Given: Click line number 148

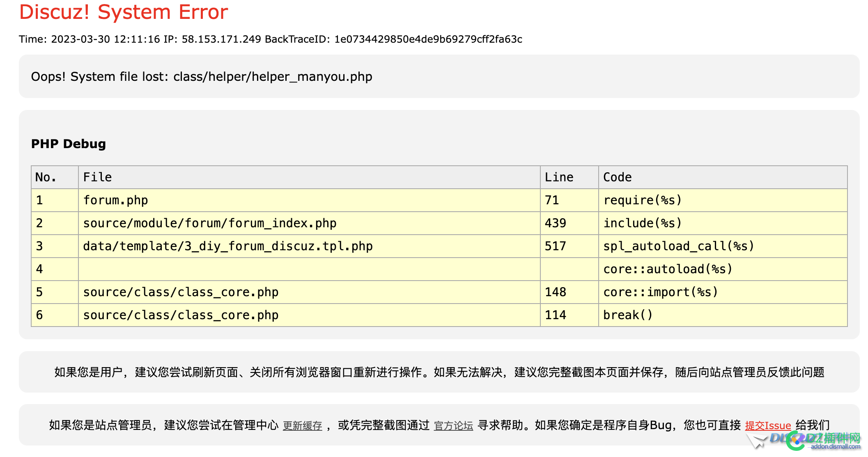Looking at the screenshot, I should 569,292.
